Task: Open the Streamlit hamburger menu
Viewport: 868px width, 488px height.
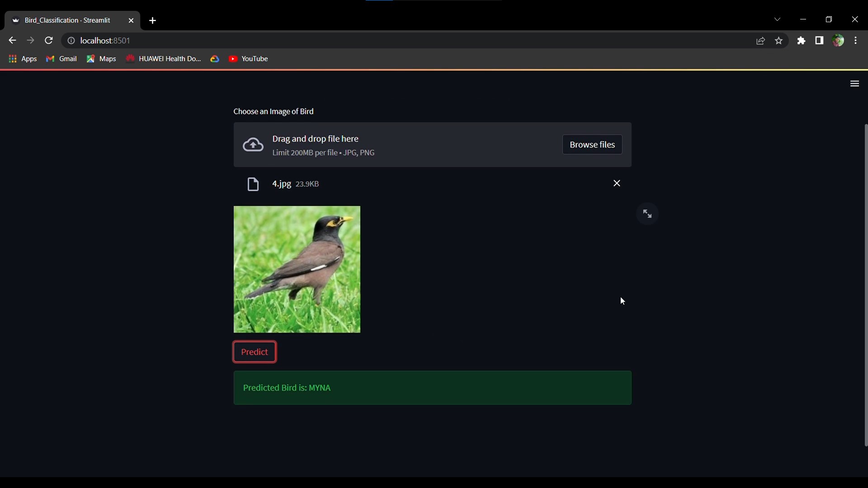Action: 854,84
